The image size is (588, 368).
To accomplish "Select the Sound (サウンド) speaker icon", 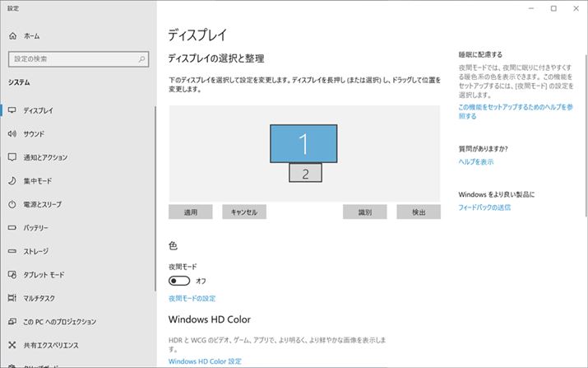I will [x=13, y=133].
